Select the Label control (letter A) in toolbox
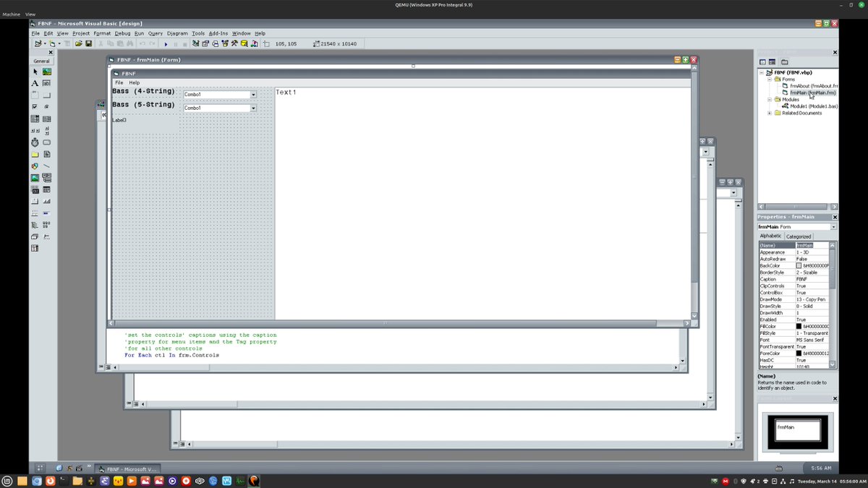The height and width of the screenshot is (488, 868). point(35,83)
